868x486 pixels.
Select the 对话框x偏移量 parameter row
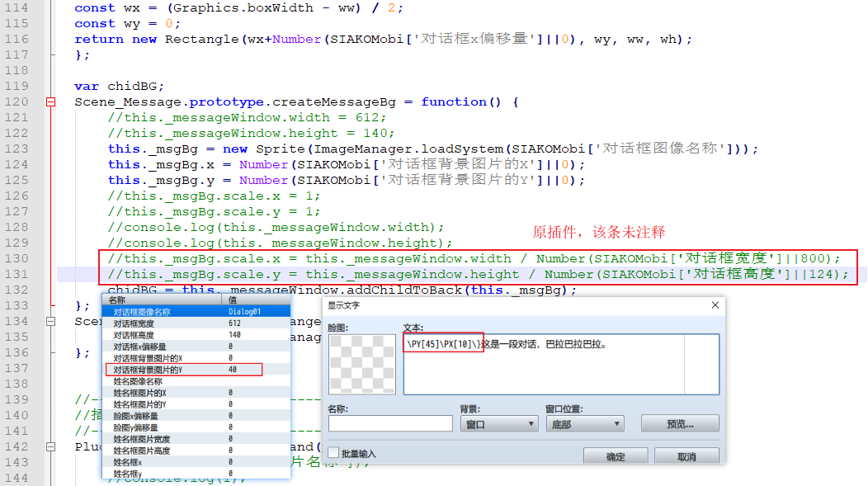pyautogui.click(x=196, y=347)
